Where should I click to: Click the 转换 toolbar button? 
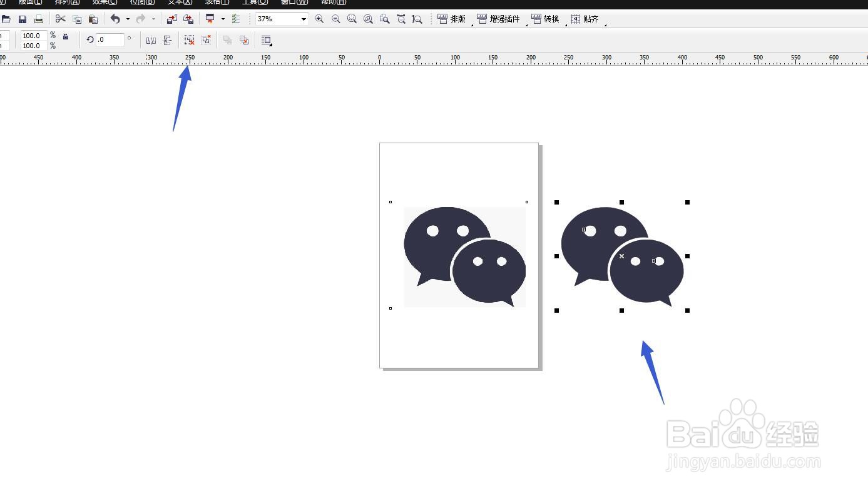pyautogui.click(x=545, y=19)
